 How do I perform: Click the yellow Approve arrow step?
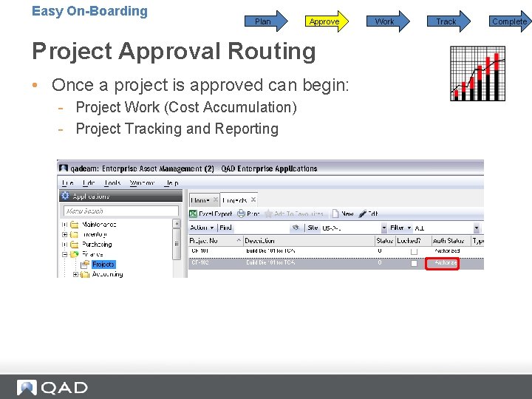coord(327,21)
